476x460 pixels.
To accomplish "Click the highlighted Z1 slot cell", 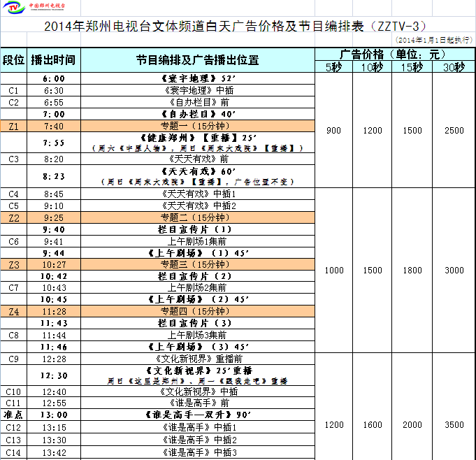I will tap(14, 126).
